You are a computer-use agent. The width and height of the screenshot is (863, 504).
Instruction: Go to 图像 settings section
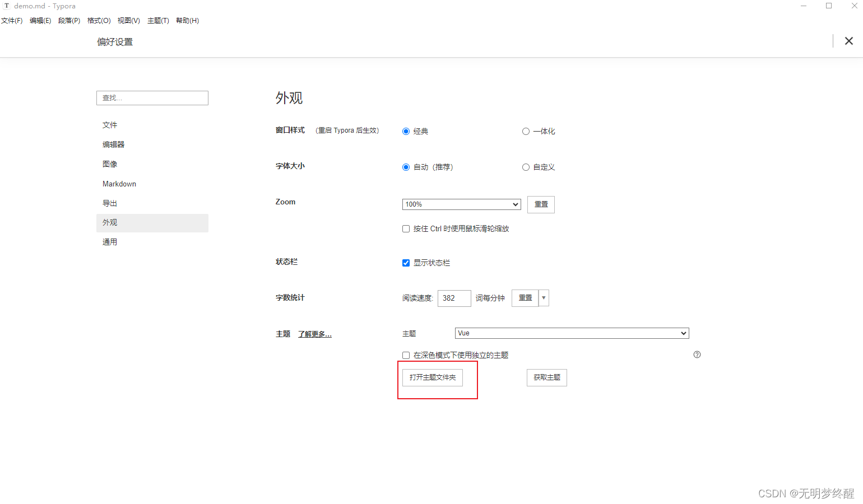pyautogui.click(x=152, y=164)
